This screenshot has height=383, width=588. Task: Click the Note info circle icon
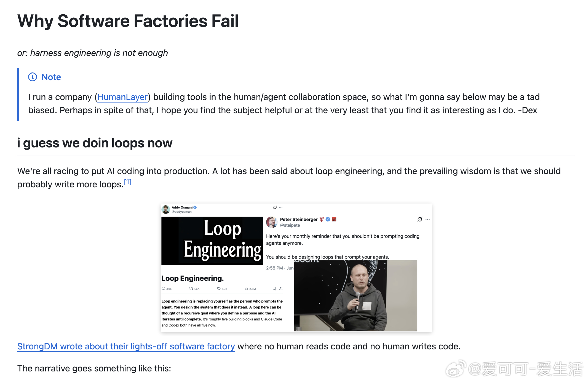click(x=33, y=77)
